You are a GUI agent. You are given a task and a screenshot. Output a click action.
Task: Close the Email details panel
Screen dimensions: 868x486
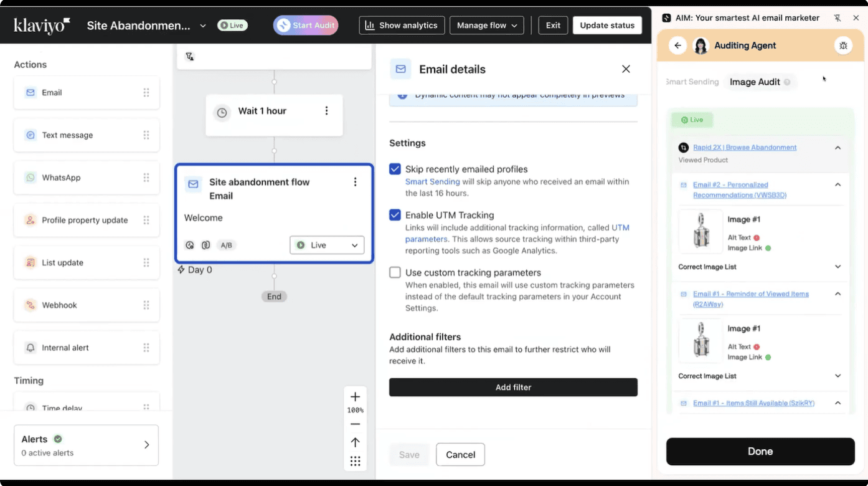[x=626, y=69]
